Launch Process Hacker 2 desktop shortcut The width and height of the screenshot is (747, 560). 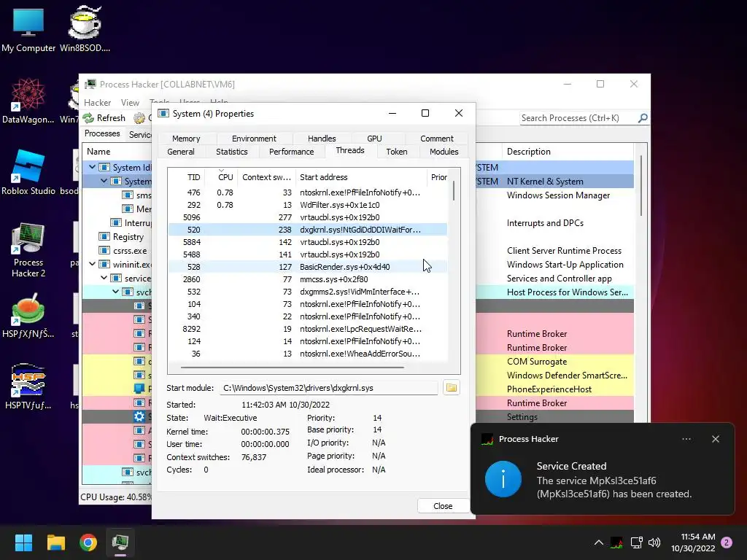28,250
